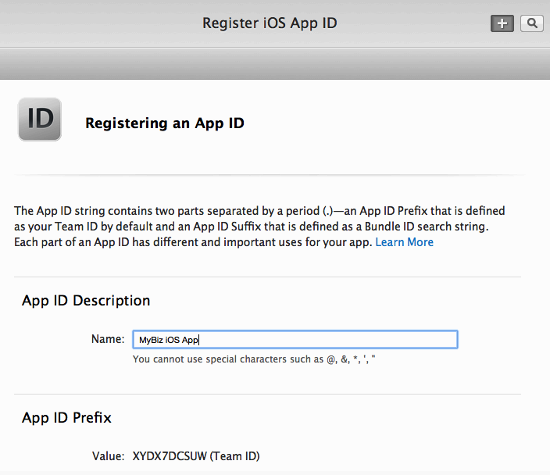Screen dimensions: 550x475
Task: Click the "MyBiz iOS App" text in the field
Action: click(x=169, y=340)
